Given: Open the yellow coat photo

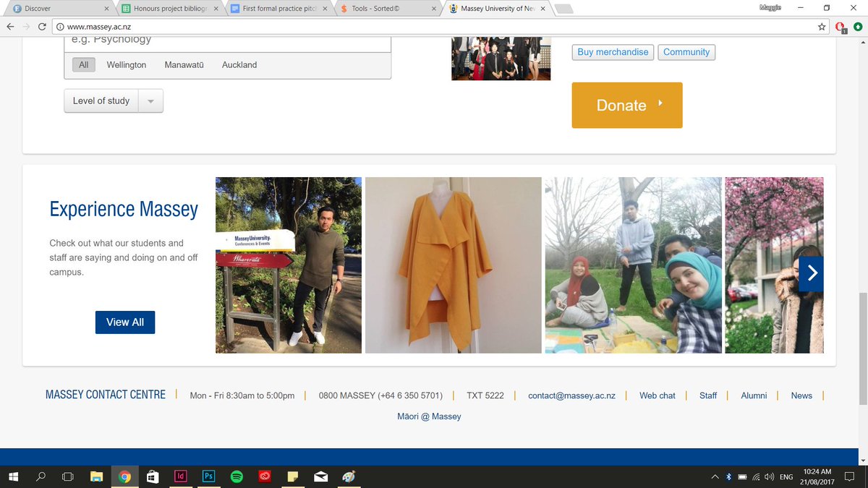Looking at the screenshot, I should click(x=454, y=265).
